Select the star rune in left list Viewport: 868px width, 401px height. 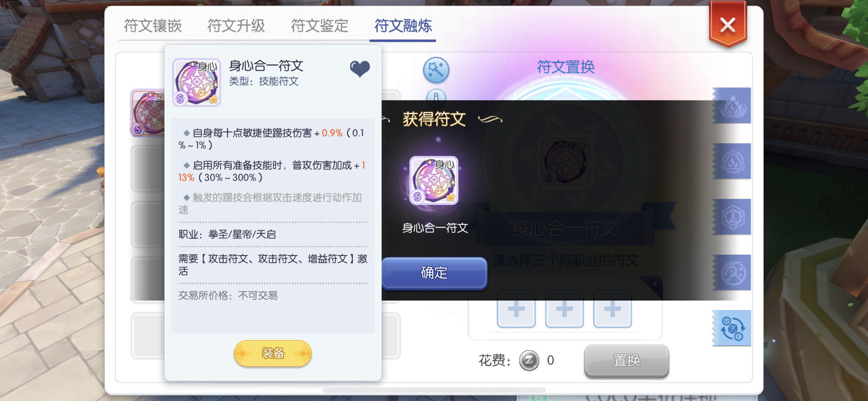[x=148, y=113]
